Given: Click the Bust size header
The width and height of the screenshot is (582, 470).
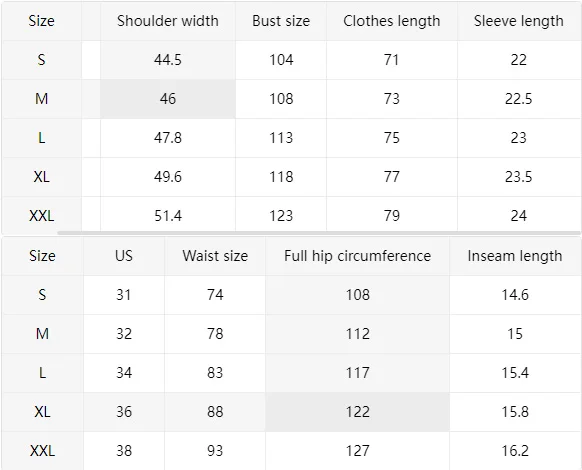Looking at the screenshot, I should point(281,21).
